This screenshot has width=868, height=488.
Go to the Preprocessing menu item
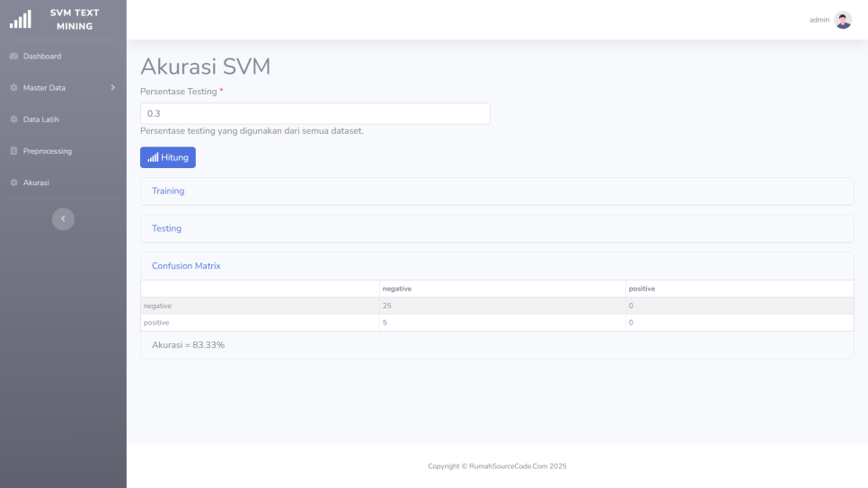(48, 151)
